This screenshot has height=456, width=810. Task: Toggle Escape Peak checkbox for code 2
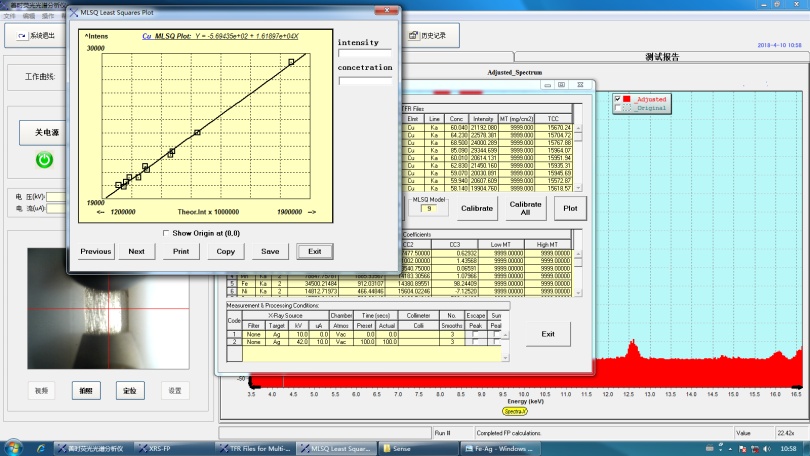[x=475, y=342]
